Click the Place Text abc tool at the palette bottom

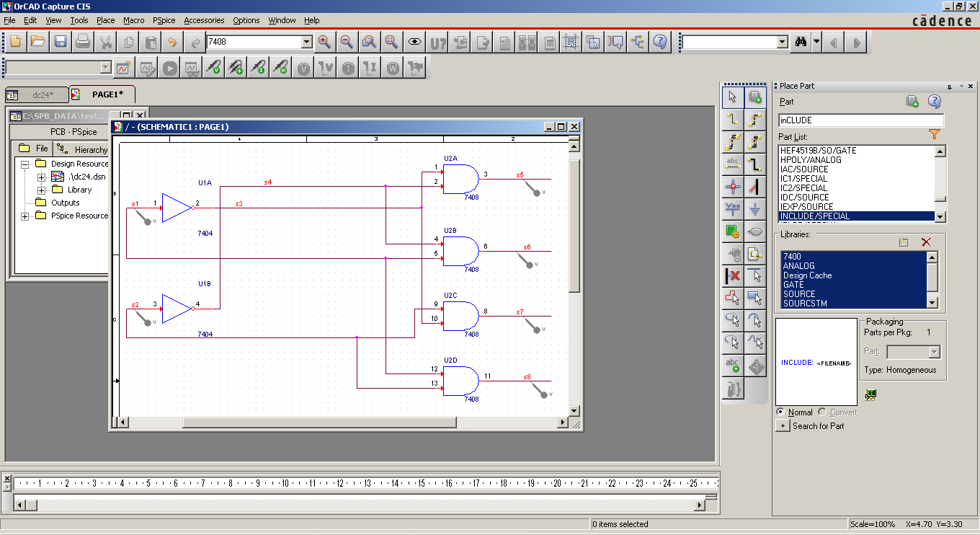(733, 365)
